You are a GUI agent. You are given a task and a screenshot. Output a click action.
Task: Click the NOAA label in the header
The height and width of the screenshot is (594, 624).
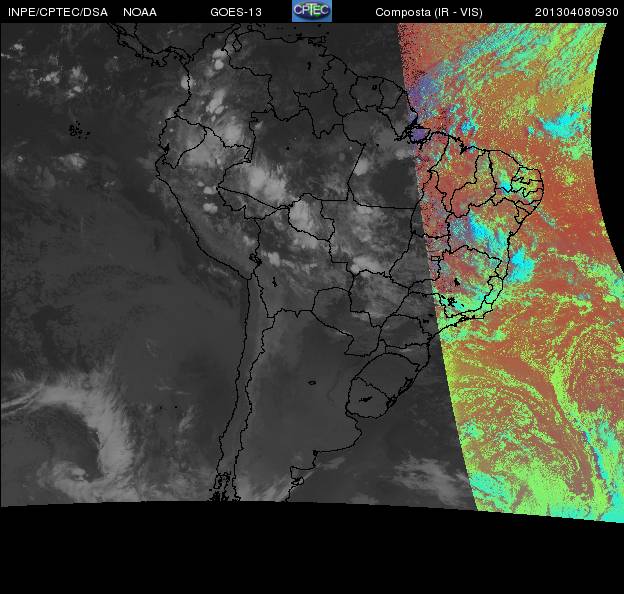pyautogui.click(x=140, y=12)
